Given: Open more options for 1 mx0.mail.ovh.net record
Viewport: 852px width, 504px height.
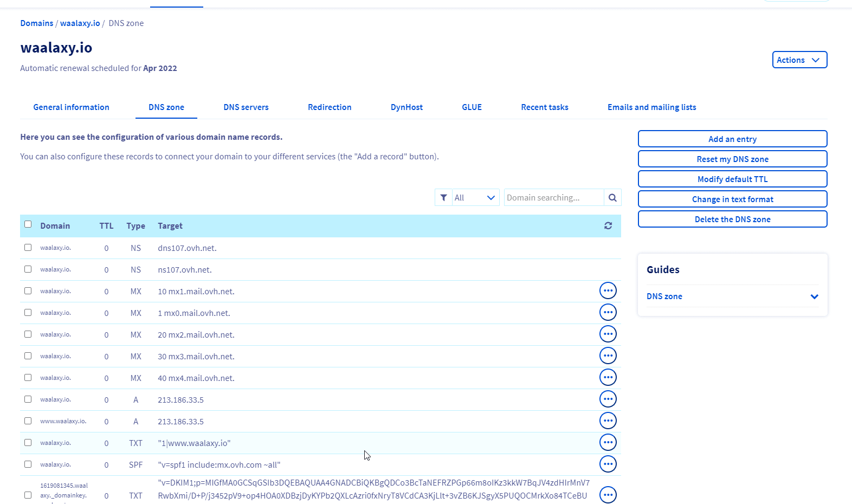Looking at the screenshot, I should pyautogui.click(x=608, y=312).
